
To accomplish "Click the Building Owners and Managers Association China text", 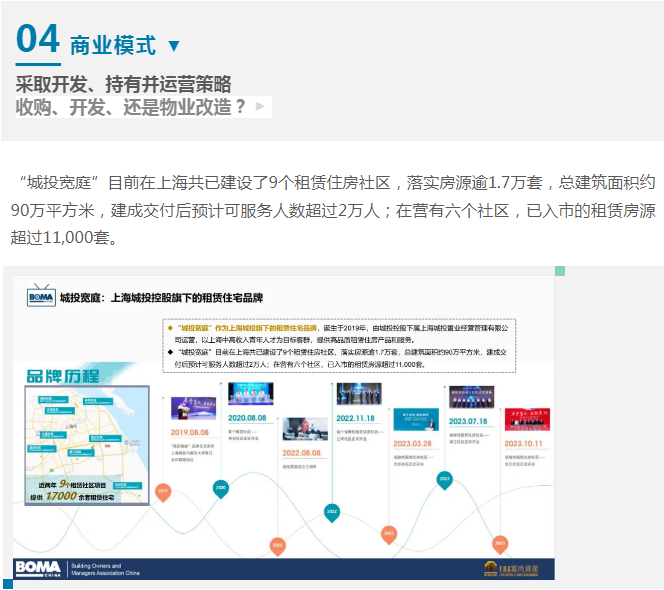I will coord(105,569).
